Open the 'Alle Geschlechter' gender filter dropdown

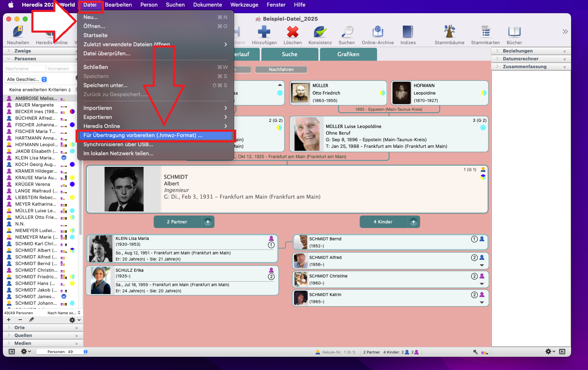click(27, 79)
